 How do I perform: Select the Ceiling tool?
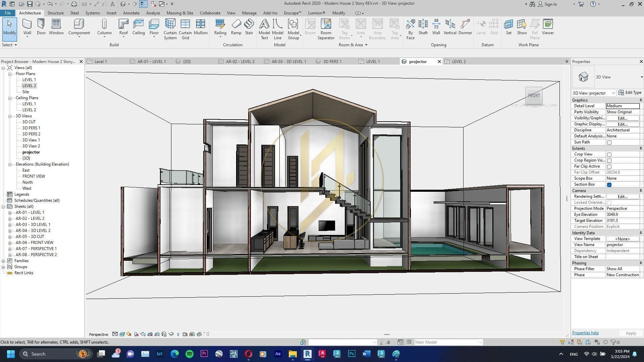[139, 27]
